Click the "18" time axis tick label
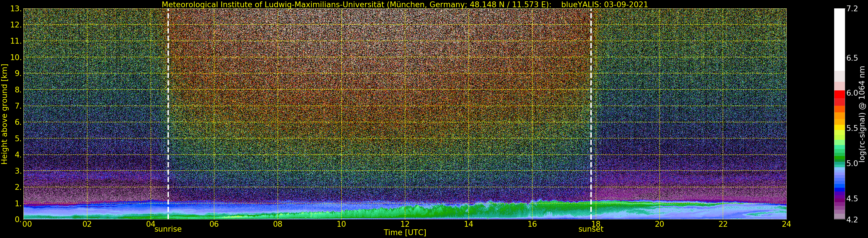This screenshot has height=238, width=868. pos(596,224)
